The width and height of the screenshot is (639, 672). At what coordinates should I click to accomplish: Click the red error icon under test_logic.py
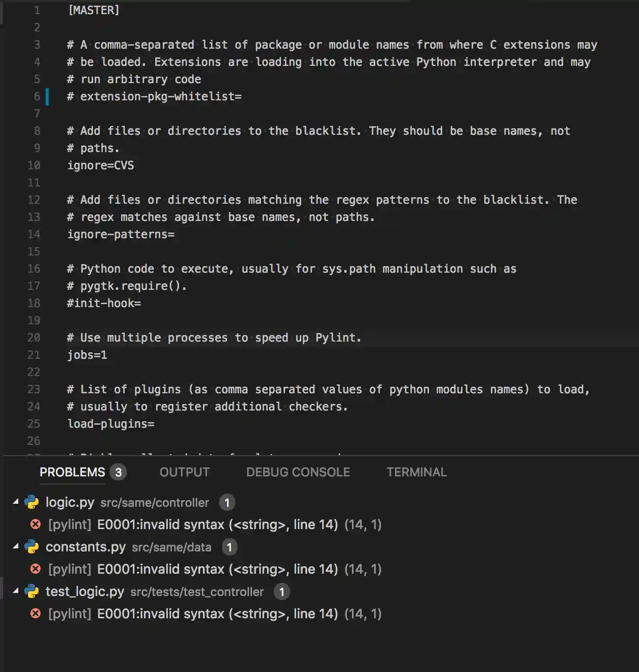pos(35,614)
